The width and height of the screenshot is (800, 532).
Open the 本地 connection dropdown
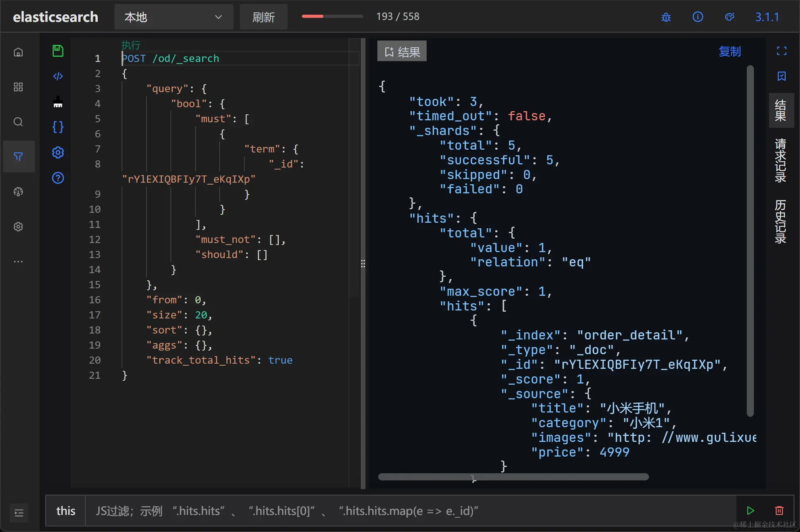[174, 17]
